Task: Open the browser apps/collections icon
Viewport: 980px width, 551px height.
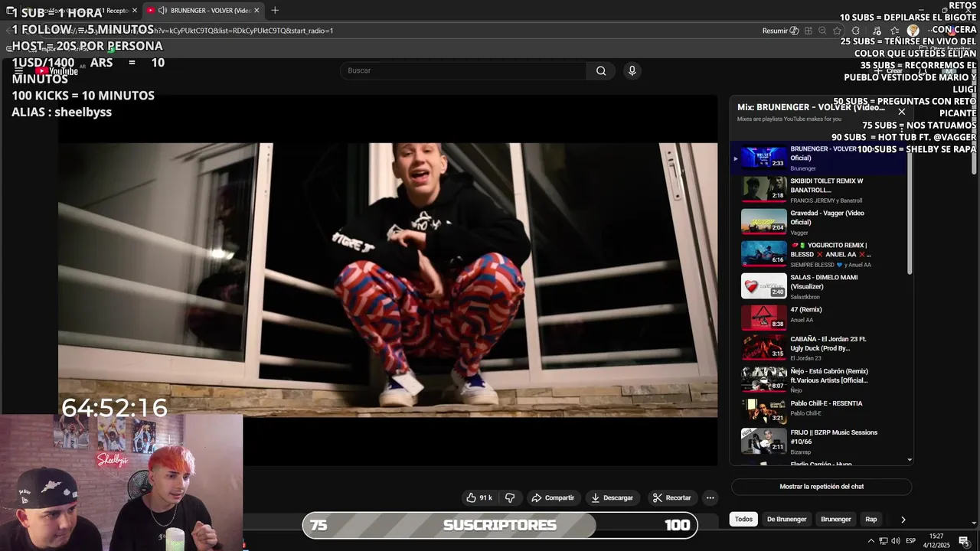Action: (808, 31)
